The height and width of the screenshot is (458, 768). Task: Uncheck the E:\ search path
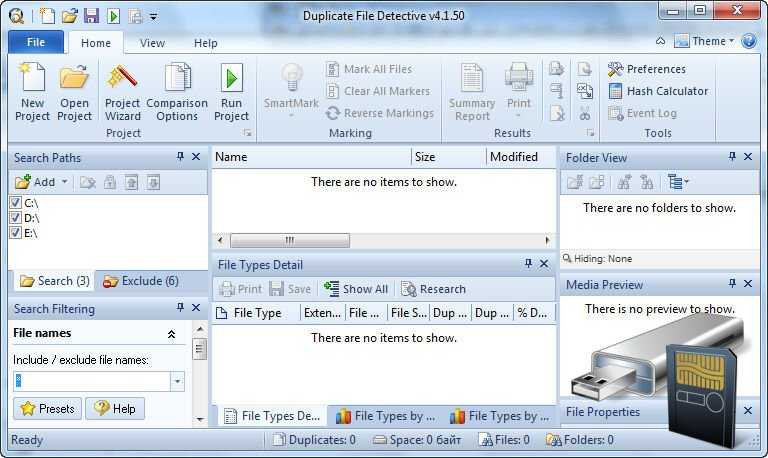[15, 232]
